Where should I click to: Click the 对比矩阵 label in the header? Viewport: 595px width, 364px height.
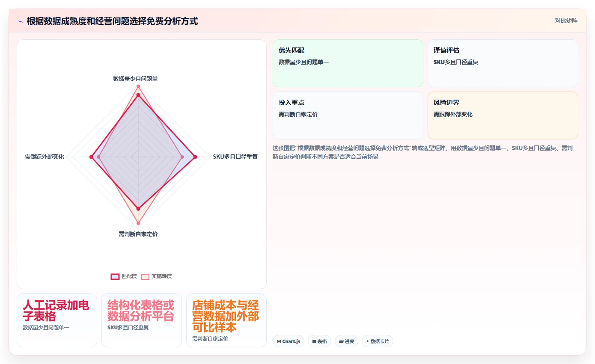[566, 21]
